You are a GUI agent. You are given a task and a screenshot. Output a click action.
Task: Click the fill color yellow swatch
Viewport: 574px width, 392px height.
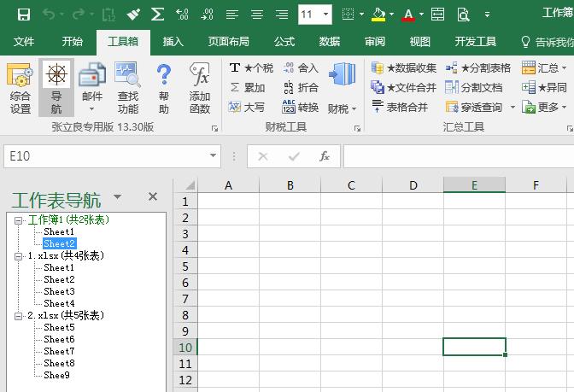tap(378, 15)
